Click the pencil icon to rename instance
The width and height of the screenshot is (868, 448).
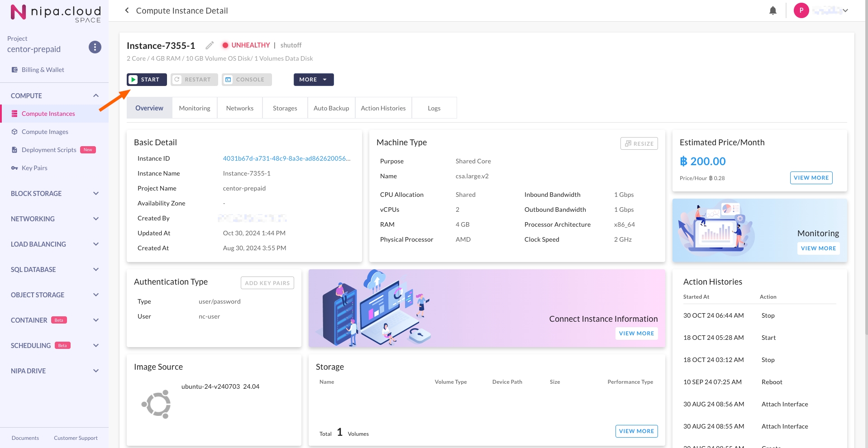[210, 45]
